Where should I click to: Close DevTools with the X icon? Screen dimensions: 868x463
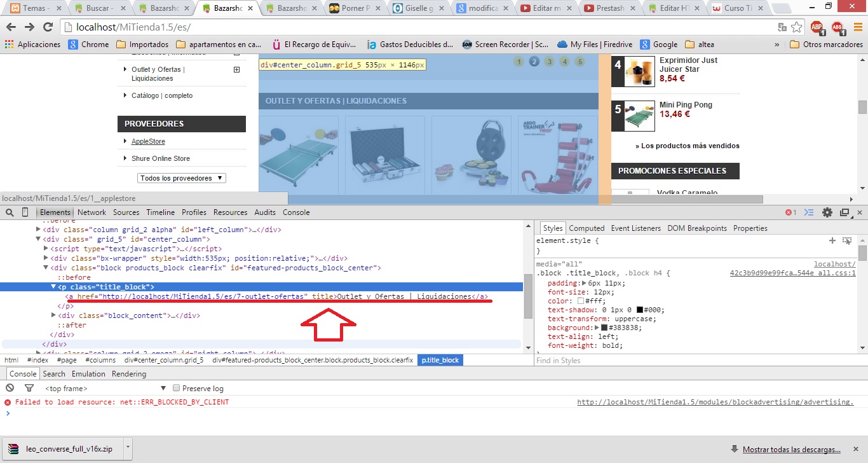(859, 212)
